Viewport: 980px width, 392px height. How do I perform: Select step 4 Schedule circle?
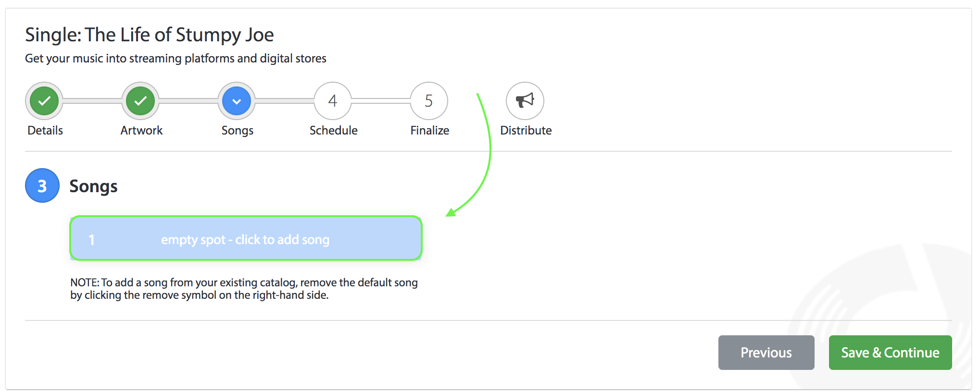pyautogui.click(x=333, y=101)
